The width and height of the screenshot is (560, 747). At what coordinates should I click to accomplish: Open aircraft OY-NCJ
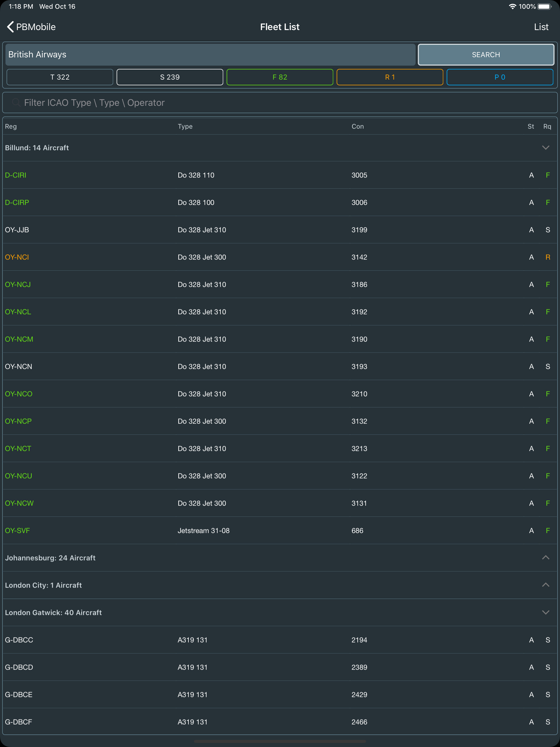[280, 285]
